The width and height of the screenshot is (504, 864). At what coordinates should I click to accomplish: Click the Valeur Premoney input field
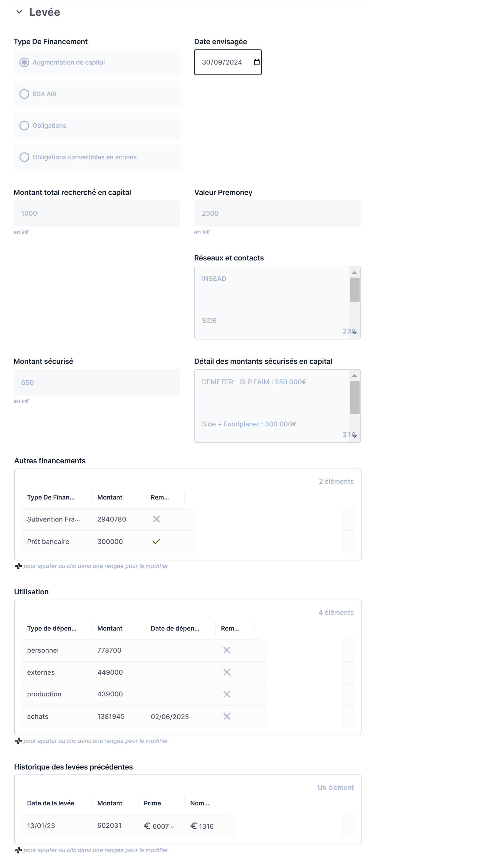277,213
